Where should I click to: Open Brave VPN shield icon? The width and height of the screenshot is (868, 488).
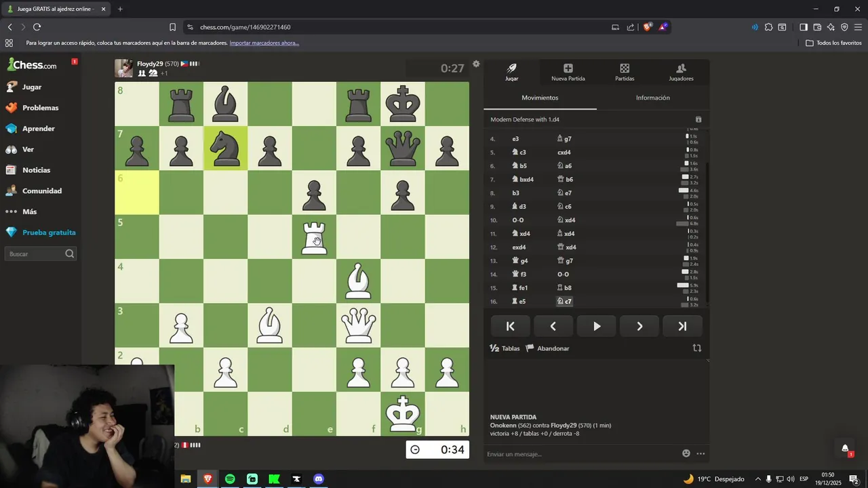[x=844, y=27]
